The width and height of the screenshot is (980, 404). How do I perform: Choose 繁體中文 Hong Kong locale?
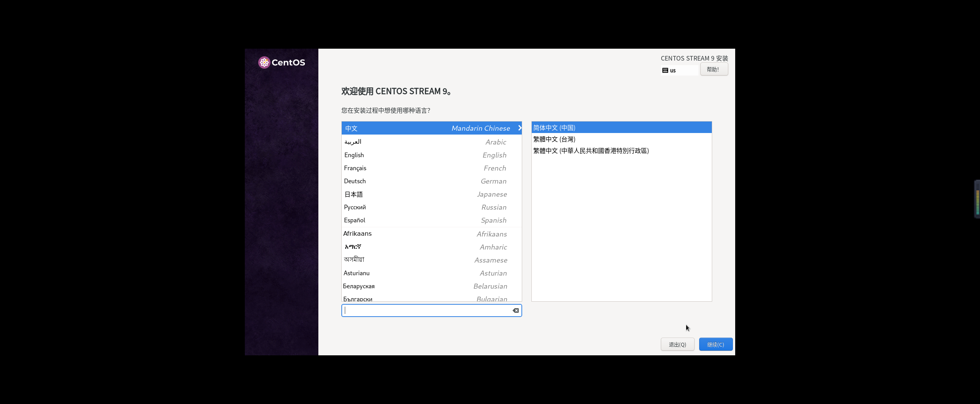point(621,151)
